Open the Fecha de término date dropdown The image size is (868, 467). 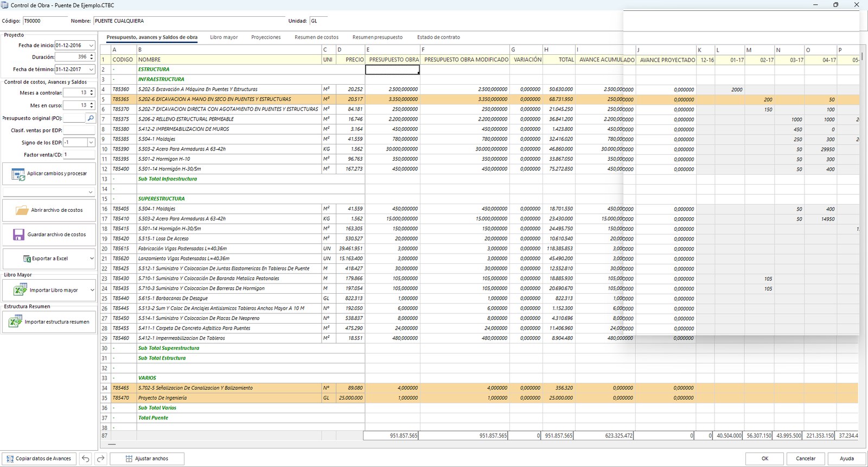pyautogui.click(x=91, y=70)
